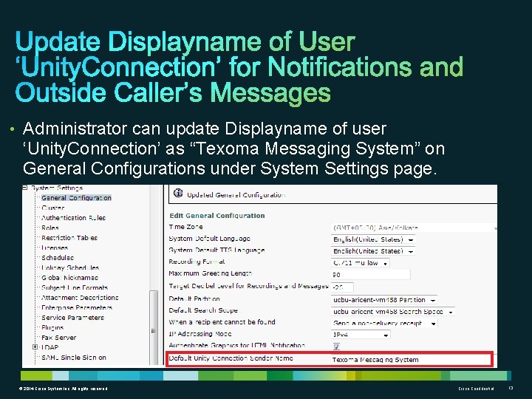532x399 pixels.
Task: Click the navigation tree vertical scrollbar
Action: (x=154, y=327)
